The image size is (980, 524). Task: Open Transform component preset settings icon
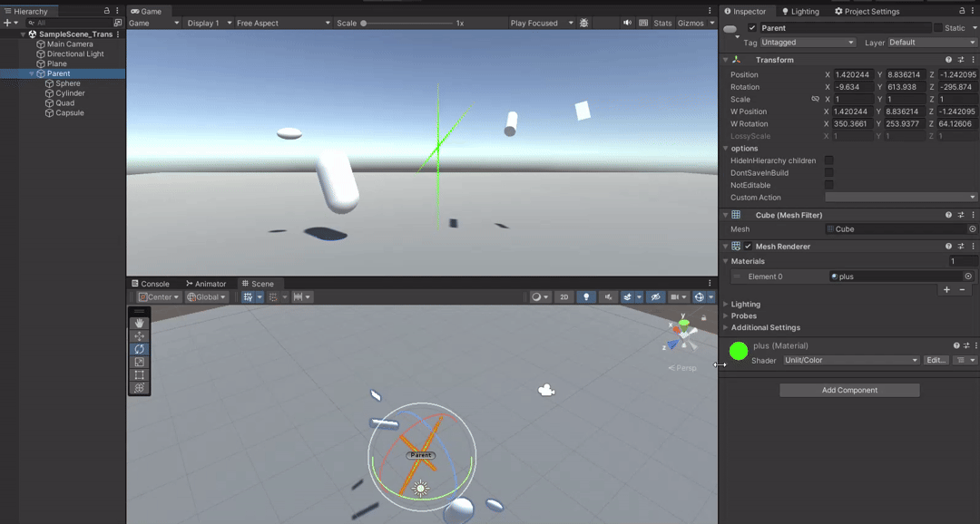tap(961, 60)
